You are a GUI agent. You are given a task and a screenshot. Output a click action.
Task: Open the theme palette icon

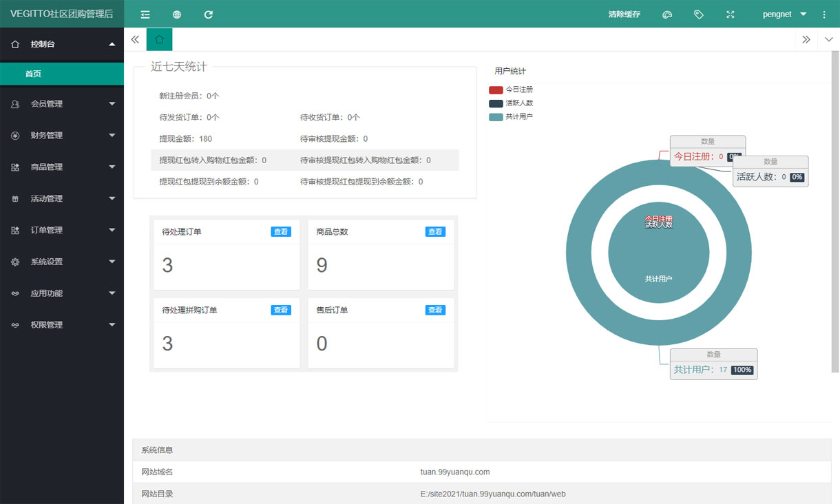click(x=667, y=14)
